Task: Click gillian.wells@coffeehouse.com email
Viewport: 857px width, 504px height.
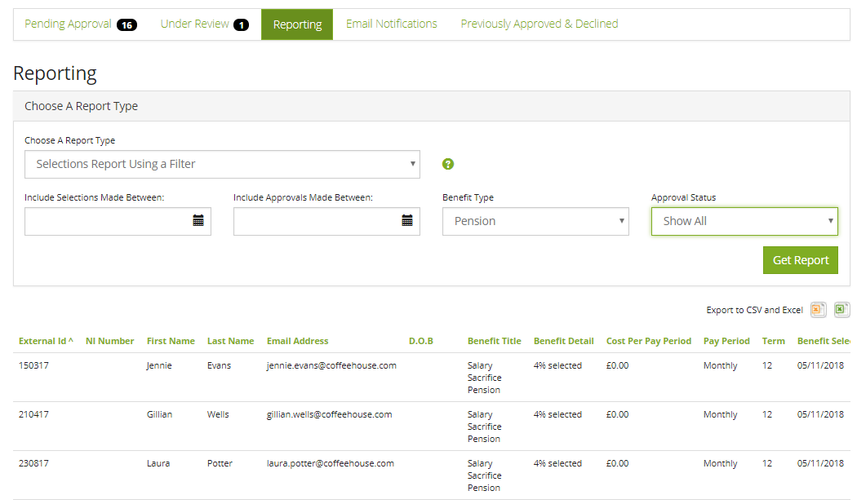Action: [x=329, y=414]
